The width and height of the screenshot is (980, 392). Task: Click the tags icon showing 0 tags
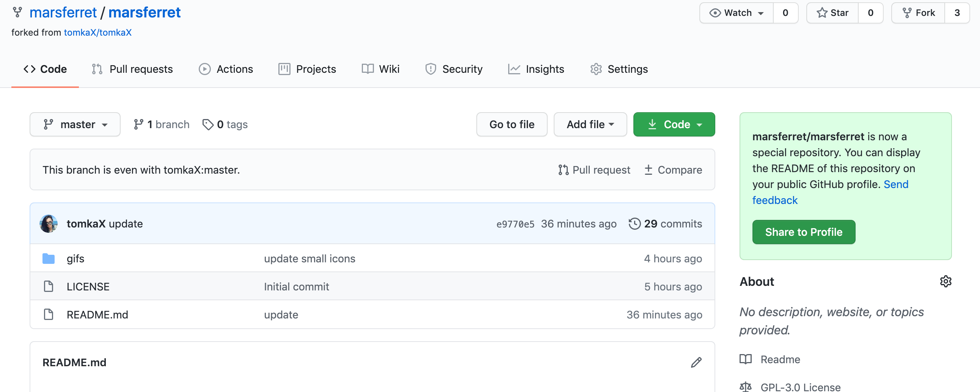click(208, 124)
